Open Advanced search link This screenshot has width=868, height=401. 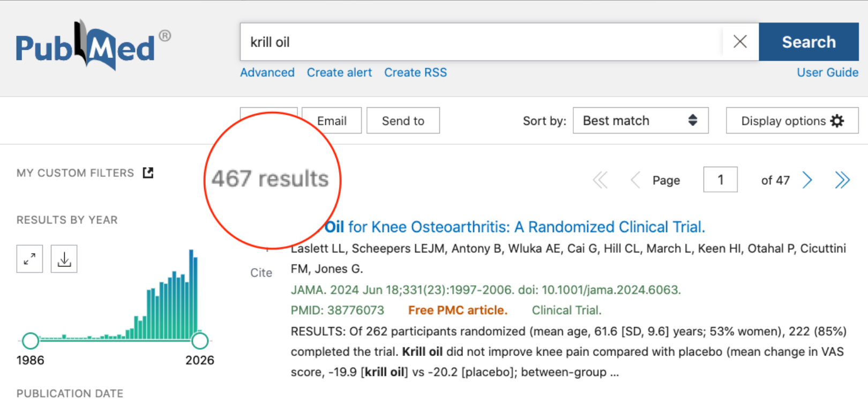[x=267, y=72]
